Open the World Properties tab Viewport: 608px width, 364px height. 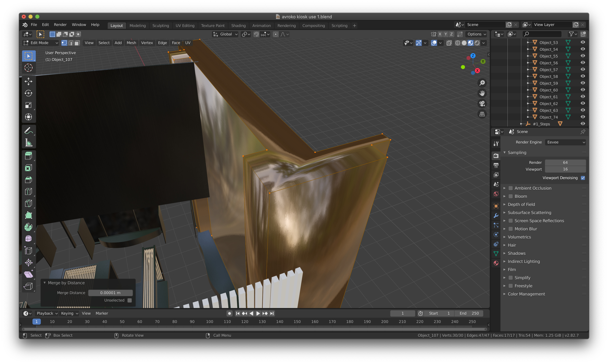(496, 194)
